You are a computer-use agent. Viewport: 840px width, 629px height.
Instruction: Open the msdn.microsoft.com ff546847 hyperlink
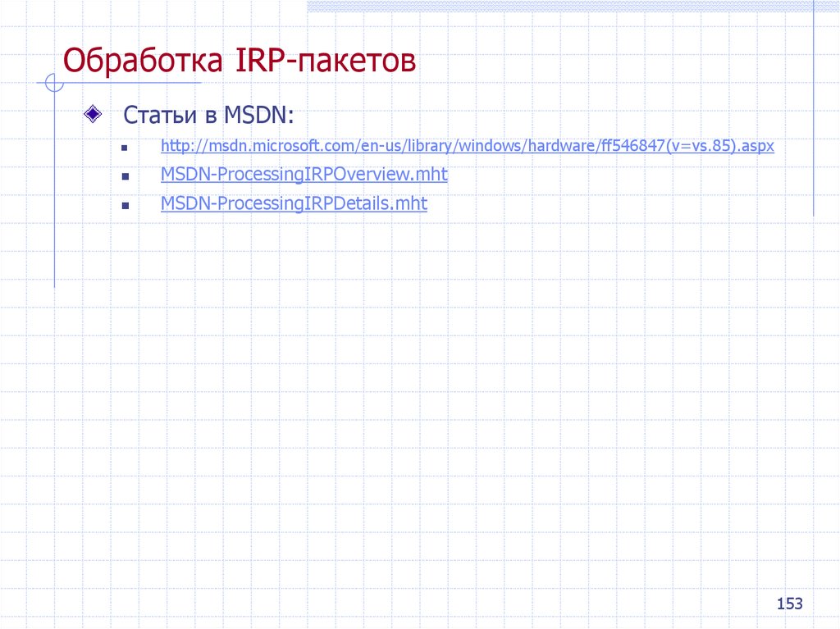[467, 146]
